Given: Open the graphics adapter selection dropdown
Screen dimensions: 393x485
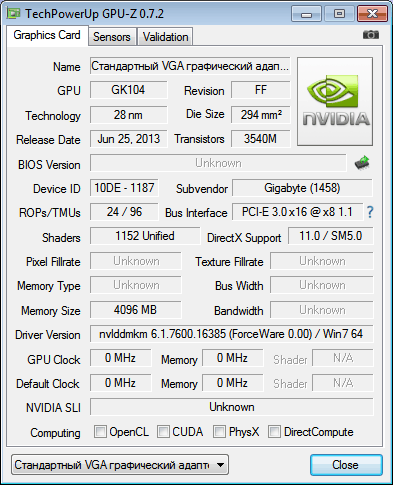Looking at the screenshot, I should pyautogui.click(x=120, y=464).
